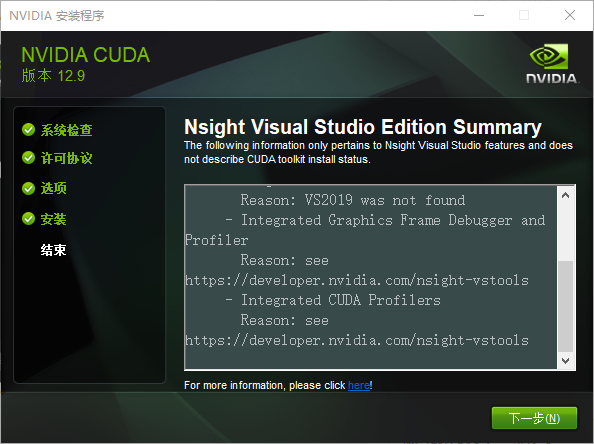Viewport: 594px width, 444px height.
Task: Click the summary scrollbar down arrow
Action: pyautogui.click(x=566, y=360)
